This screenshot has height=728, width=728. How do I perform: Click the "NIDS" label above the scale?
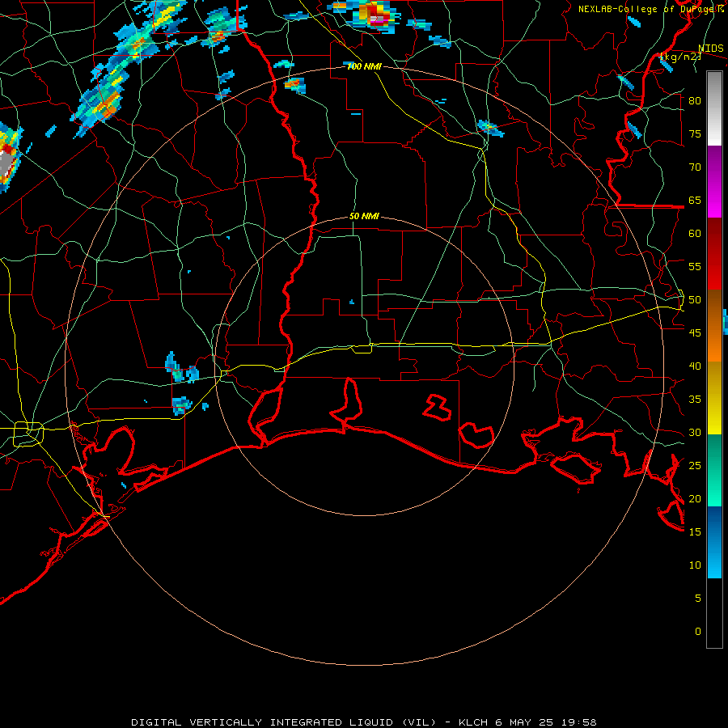click(710, 49)
